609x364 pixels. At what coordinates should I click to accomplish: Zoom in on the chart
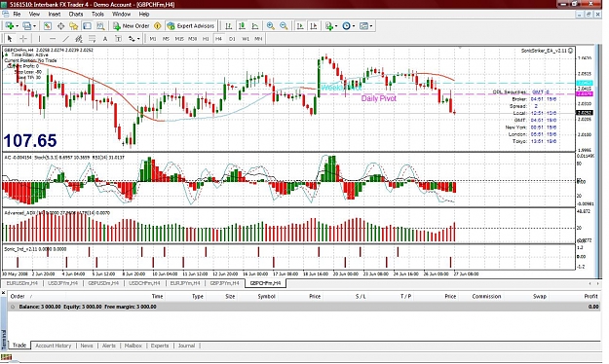pos(271,26)
